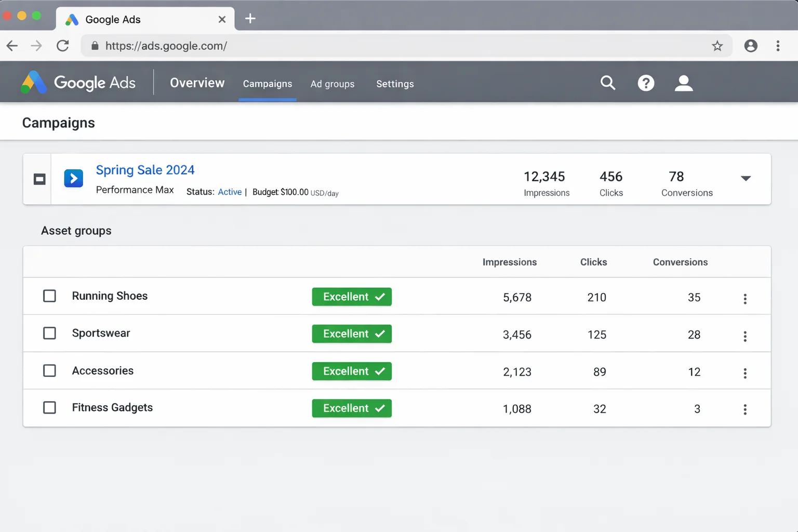
Task: Select the Running Shoes checkbox
Action: click(x=49, y=296)
